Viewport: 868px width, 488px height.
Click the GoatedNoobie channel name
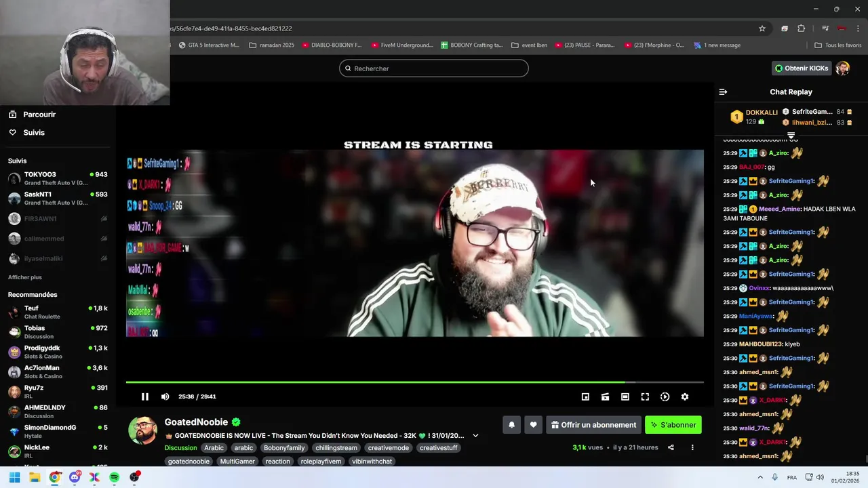[x=196, y=422]
